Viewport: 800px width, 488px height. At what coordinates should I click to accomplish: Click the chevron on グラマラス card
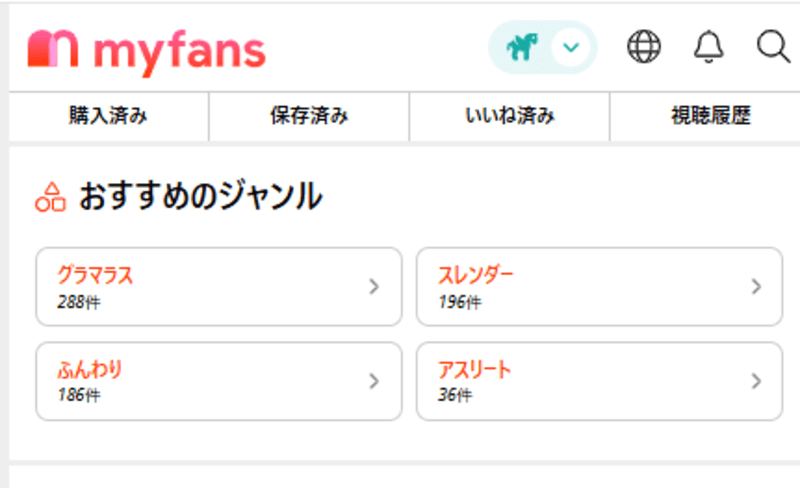[x=374, y=287]
